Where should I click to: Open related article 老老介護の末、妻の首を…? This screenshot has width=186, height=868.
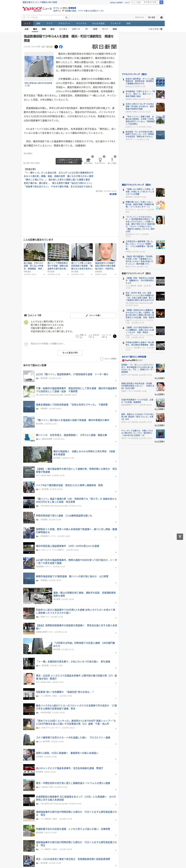point(58,183)
